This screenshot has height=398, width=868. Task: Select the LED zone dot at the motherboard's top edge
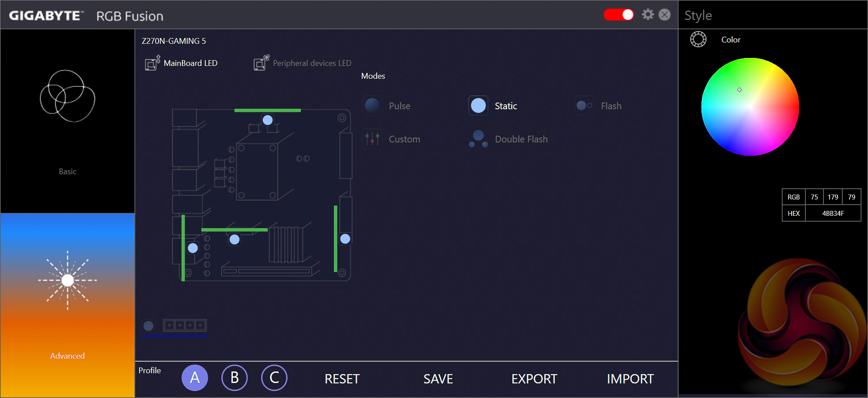click(x=268, y=120)
